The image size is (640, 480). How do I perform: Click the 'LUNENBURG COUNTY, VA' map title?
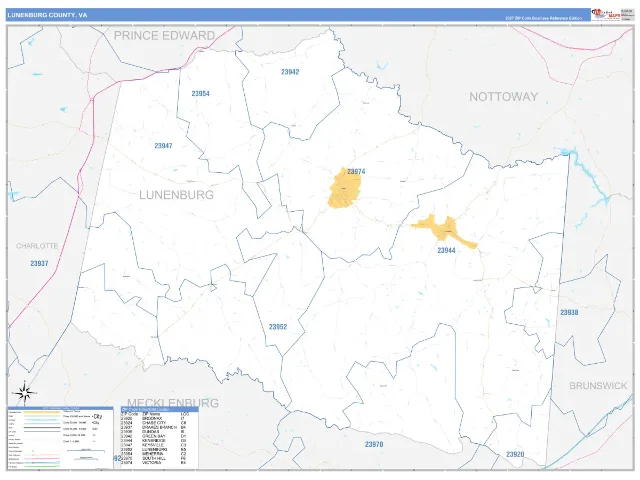[47, 15]
